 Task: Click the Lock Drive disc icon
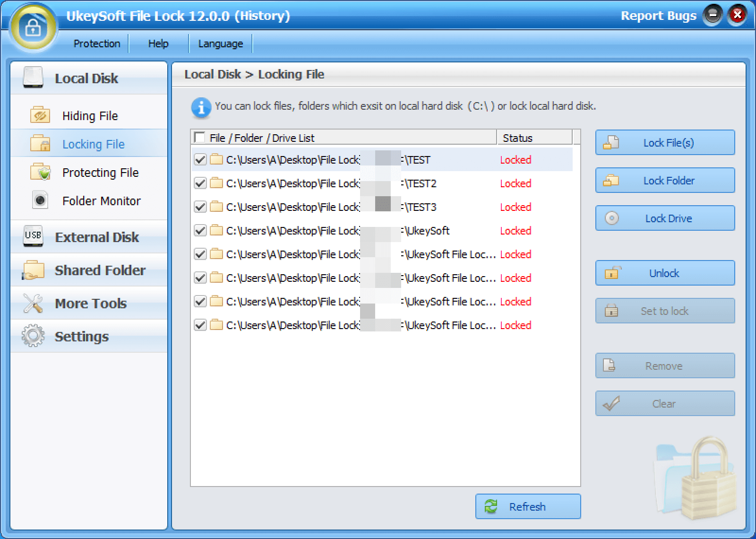(611, 218)
